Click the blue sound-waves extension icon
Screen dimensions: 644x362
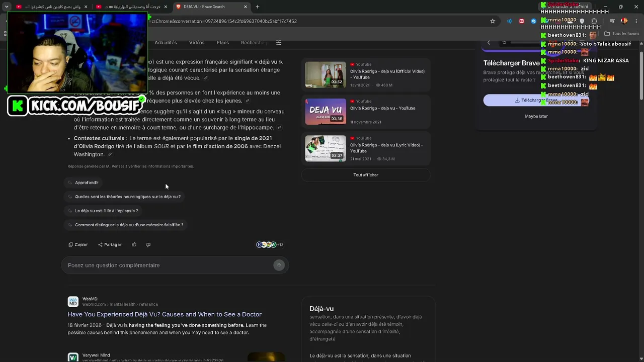(509, 21)
